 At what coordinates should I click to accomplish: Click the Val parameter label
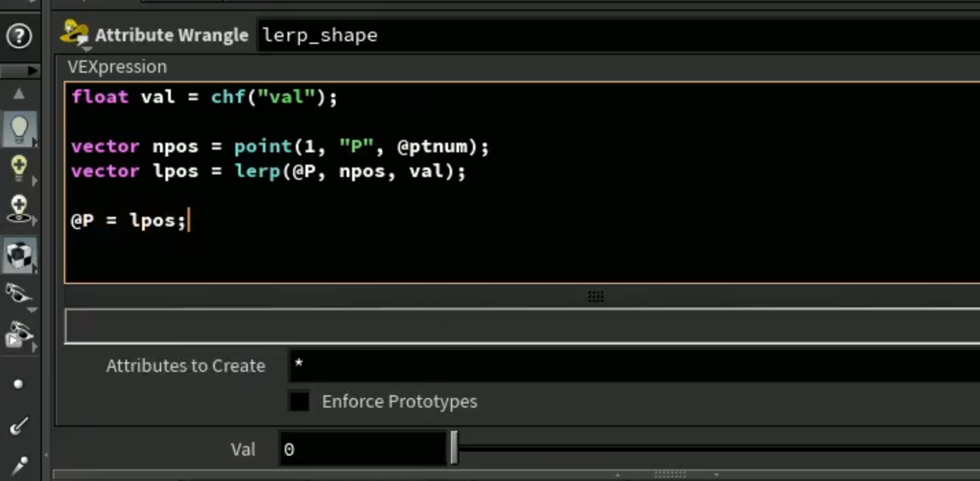pos(243,449)
